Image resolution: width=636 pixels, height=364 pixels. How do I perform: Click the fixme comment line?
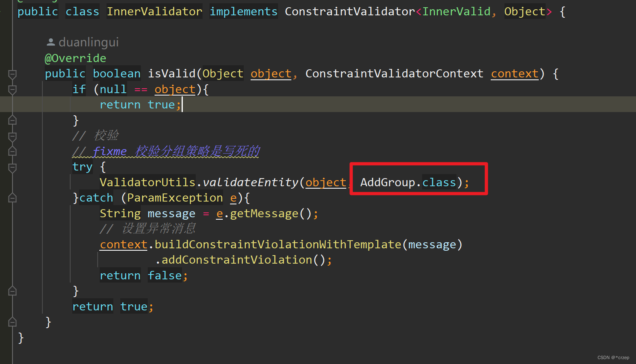click(x=166, y=152)
